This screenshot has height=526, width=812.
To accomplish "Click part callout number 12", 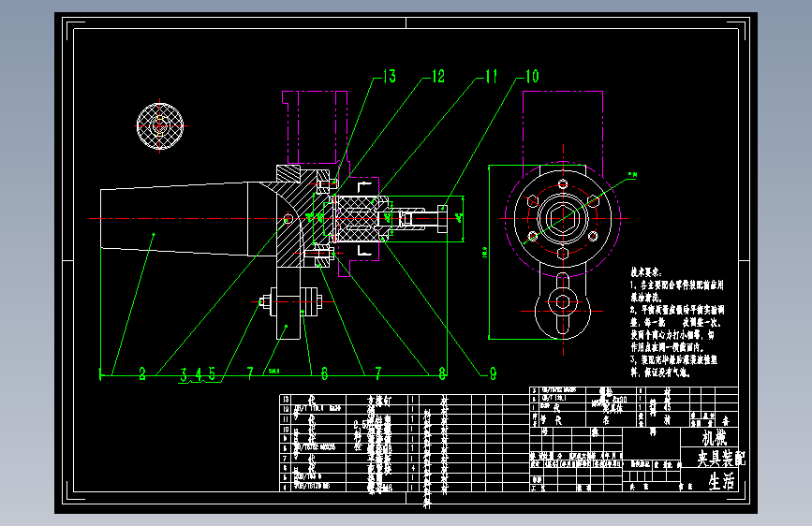I will pos(438,77).
